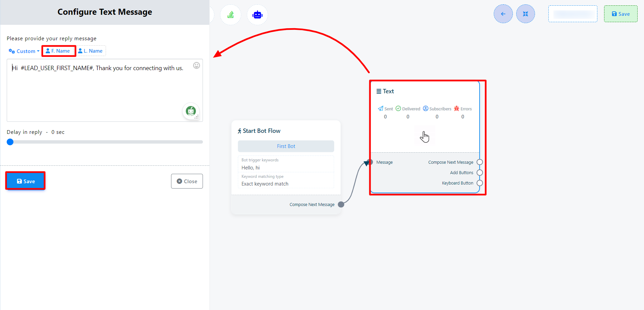This screenshot has height=310, width=644.
Task: Click the Text node's hamburger icon
Action: [379, 91]
